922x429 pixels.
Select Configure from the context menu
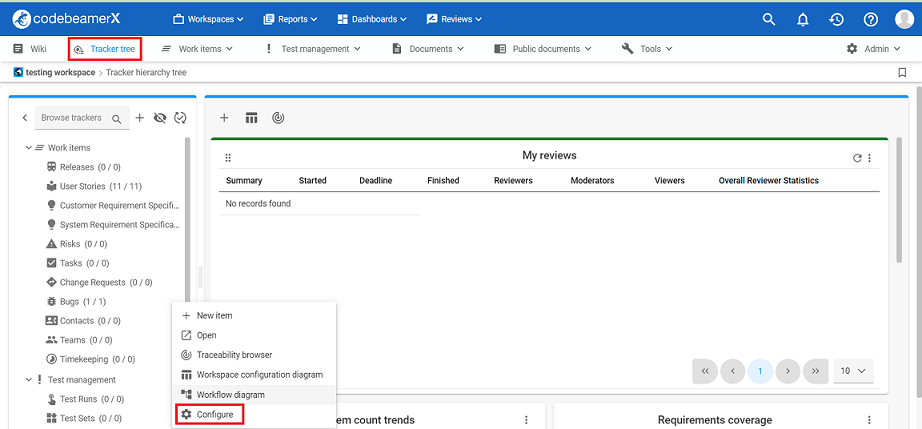click(215, 414)
